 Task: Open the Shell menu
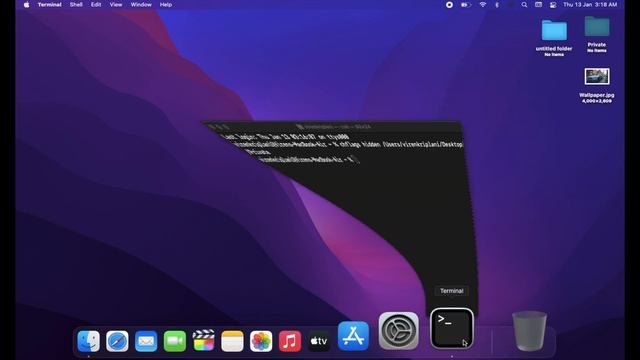(76, 5)
